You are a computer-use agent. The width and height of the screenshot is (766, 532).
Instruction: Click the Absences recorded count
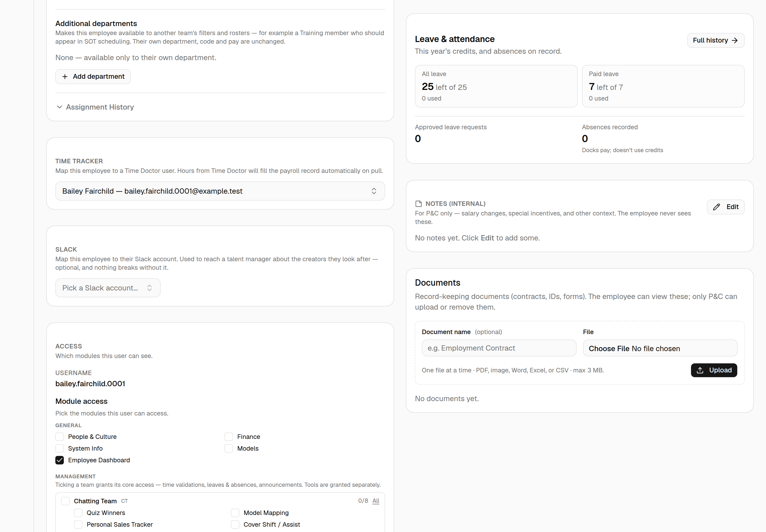[x=585, y=139]
